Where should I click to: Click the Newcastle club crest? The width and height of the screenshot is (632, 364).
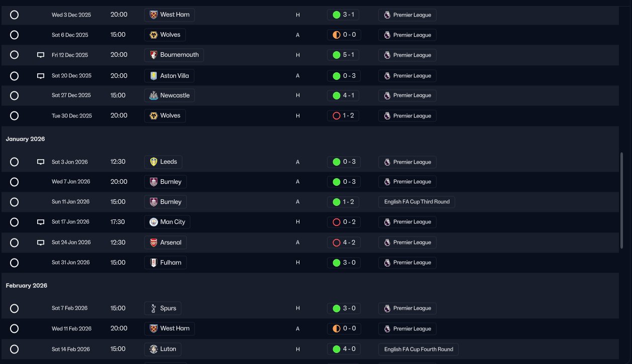(154, 95)
